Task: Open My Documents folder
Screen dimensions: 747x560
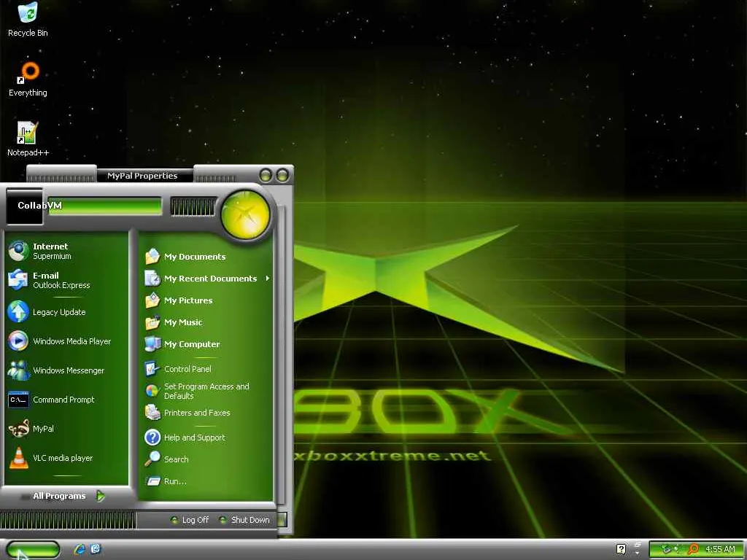Action: tap(206, 257)
